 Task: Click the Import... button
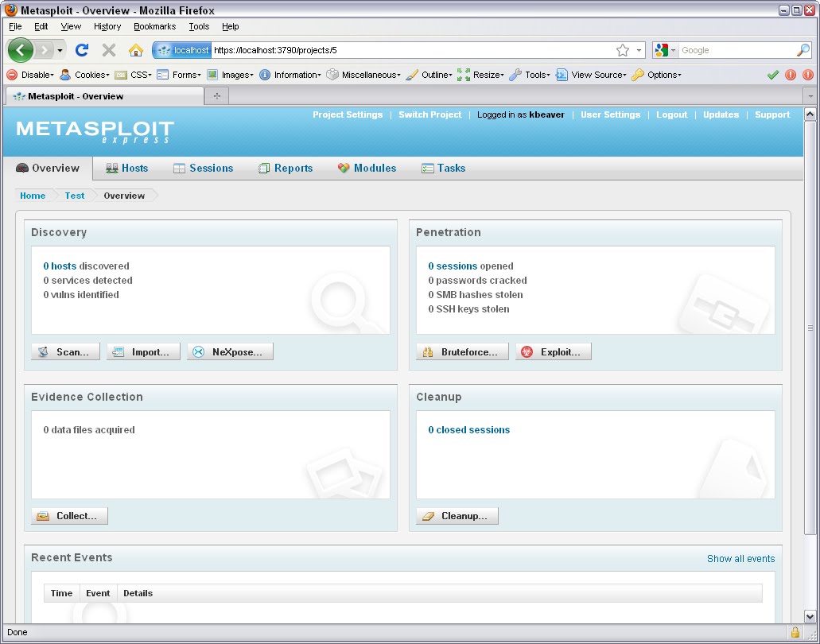coord(143,351)
